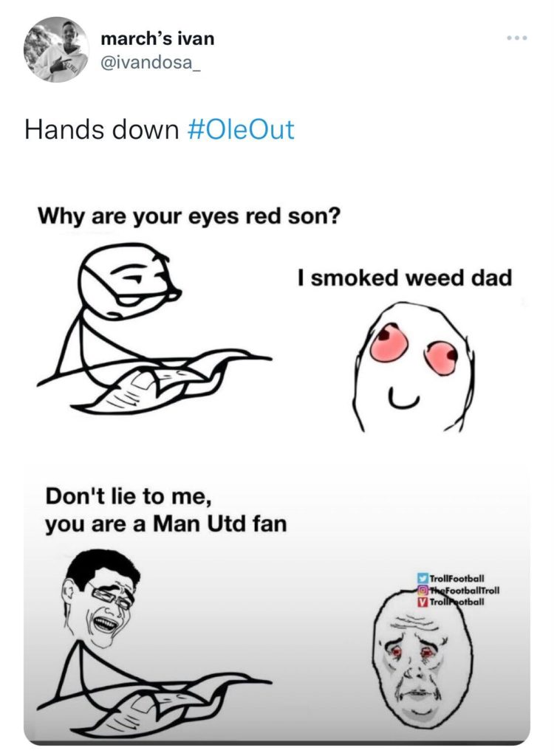Click the 'Hands down' tweet text
This screenshot has width=554, height=756.
(102, 130)
